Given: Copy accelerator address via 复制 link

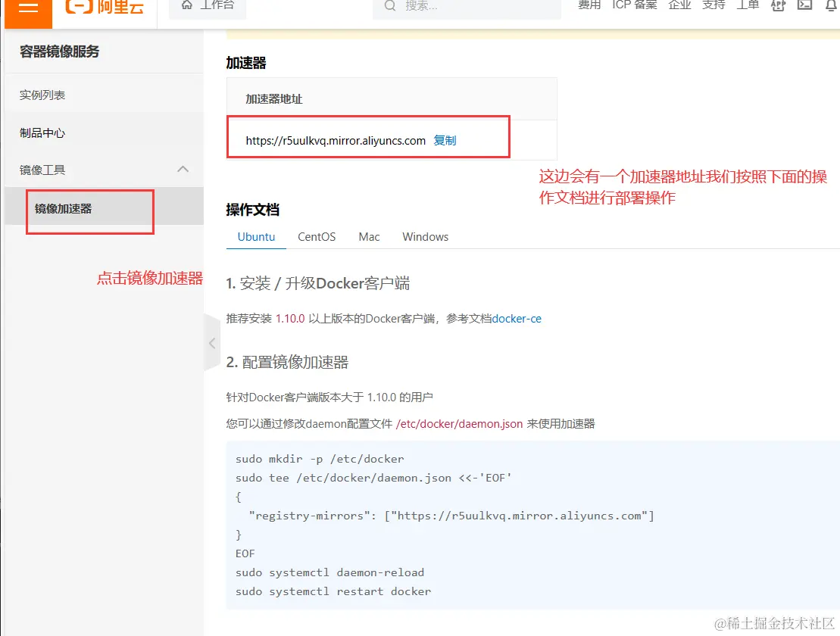Looking at the screenshot, I should point(445,140).
